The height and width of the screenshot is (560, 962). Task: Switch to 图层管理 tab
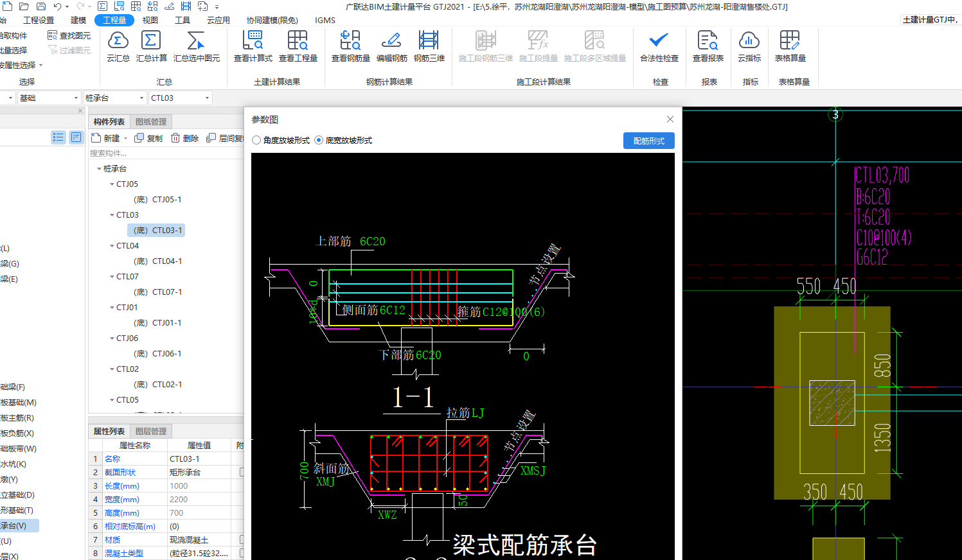(151, 431)
